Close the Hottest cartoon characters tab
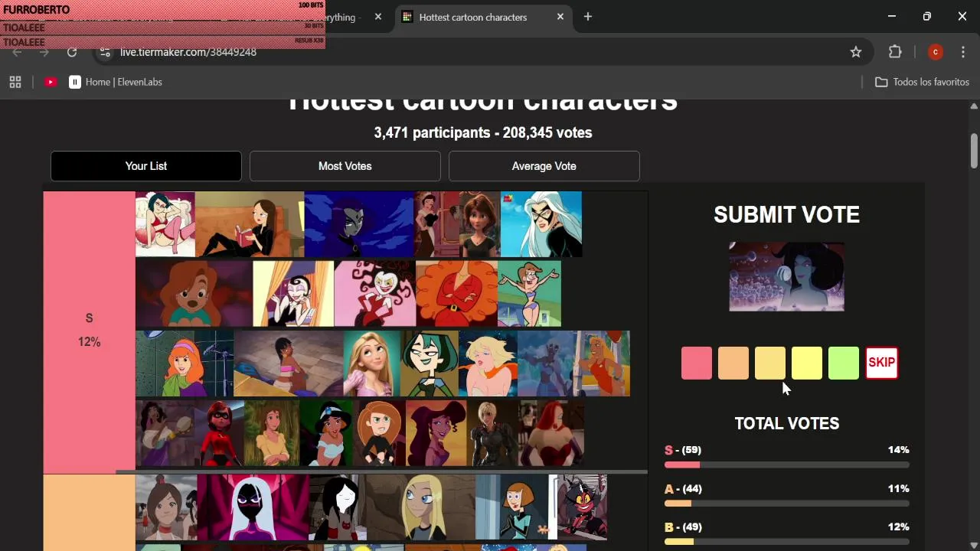Screen dimensions: 980x551 pos(560,17)
